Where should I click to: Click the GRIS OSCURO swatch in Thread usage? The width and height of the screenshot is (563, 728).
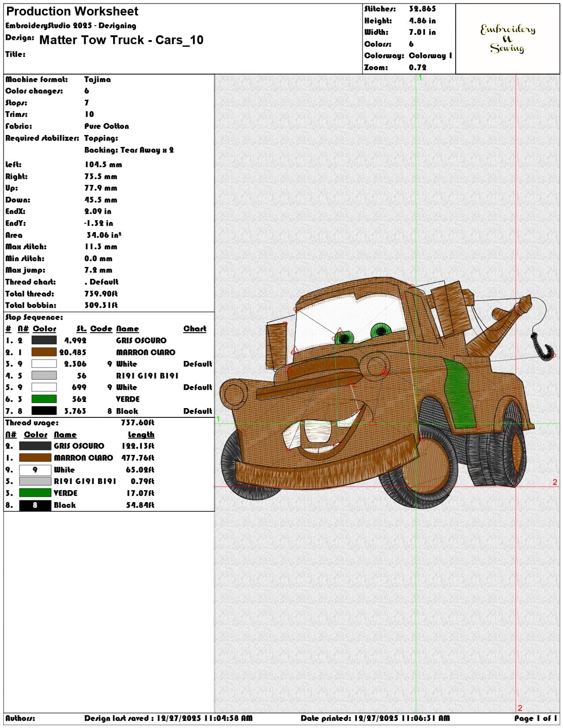click(x=35, y=446)
